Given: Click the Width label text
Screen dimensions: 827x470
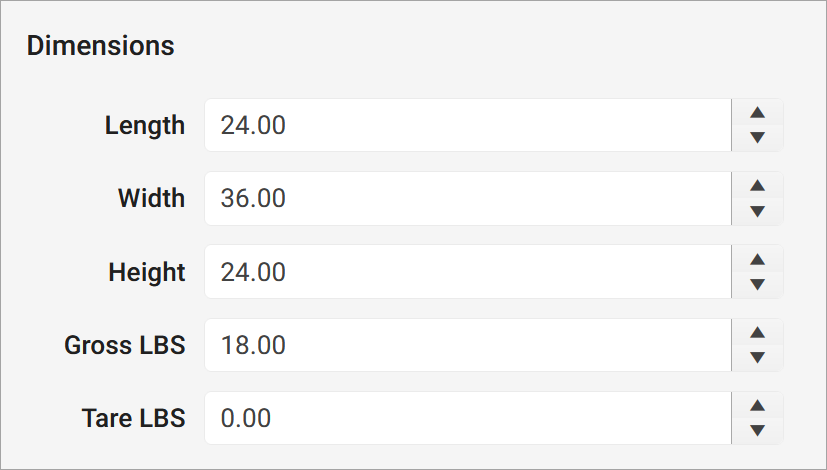Looking at the screenshot, I should 151,198.
